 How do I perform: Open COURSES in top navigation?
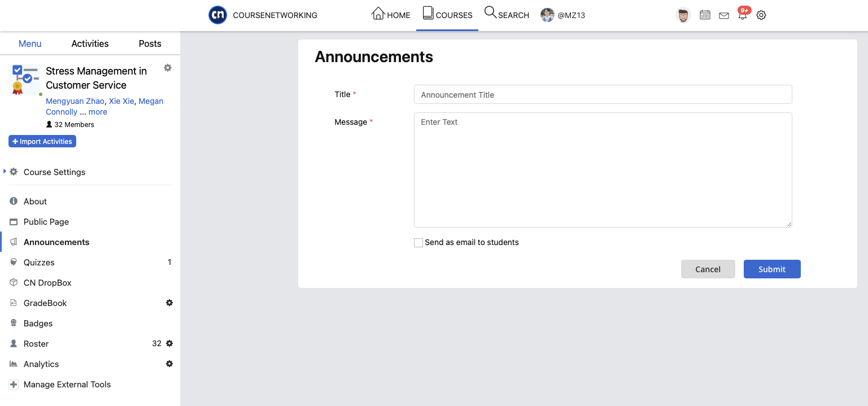[447, 15]
